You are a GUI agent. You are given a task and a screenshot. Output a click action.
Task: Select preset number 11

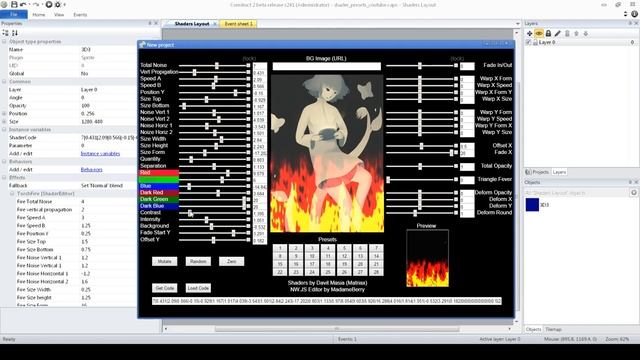328,256
